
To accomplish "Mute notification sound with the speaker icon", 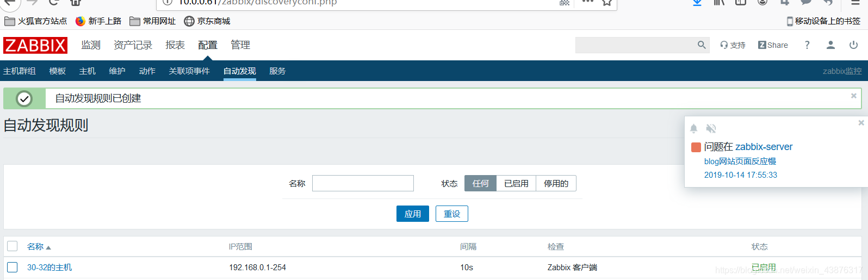I will [711, 128].
